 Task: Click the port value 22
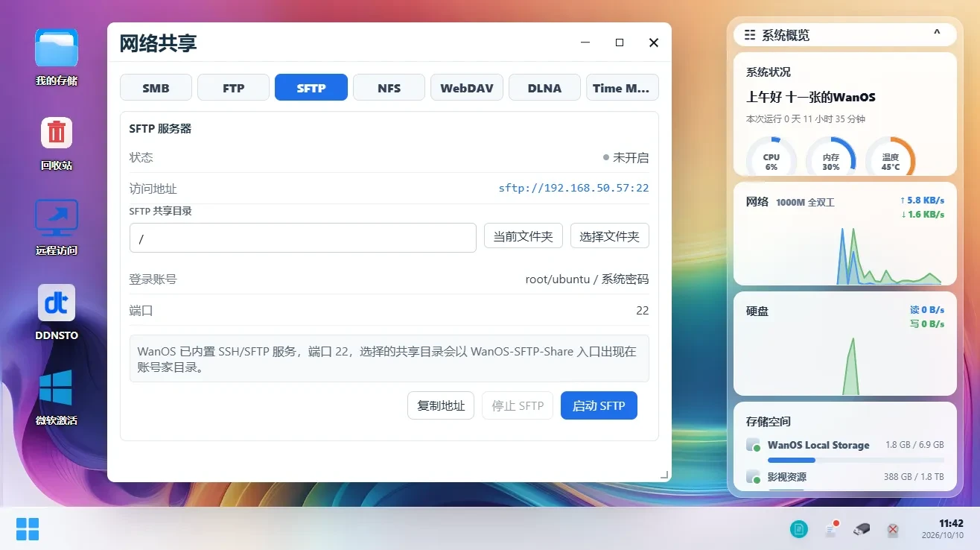point(642,310)
